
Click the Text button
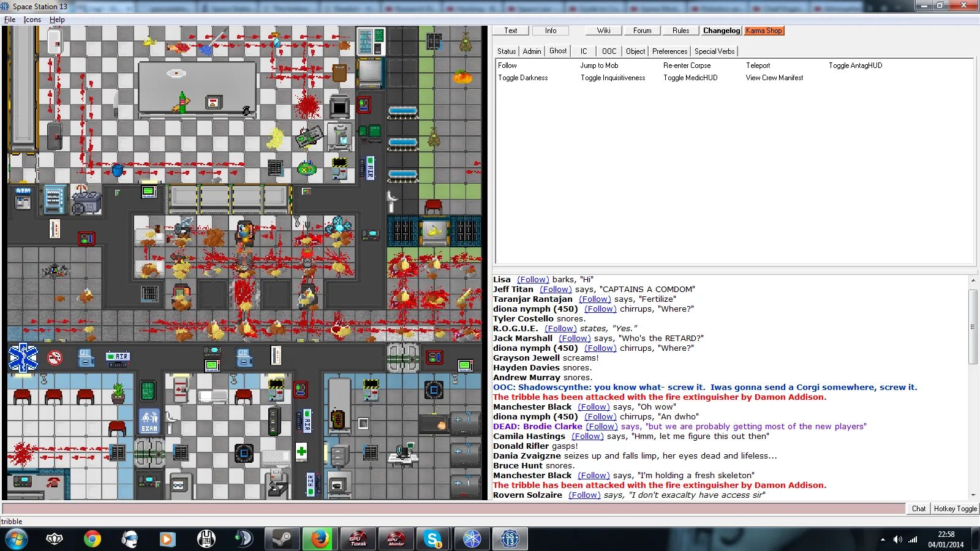tap(511, 31)
